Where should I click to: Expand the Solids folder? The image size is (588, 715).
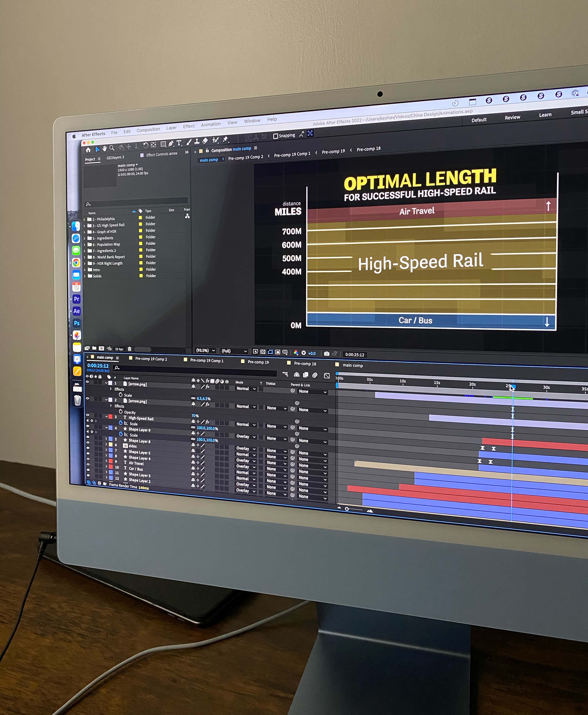[x=85, y=276]
